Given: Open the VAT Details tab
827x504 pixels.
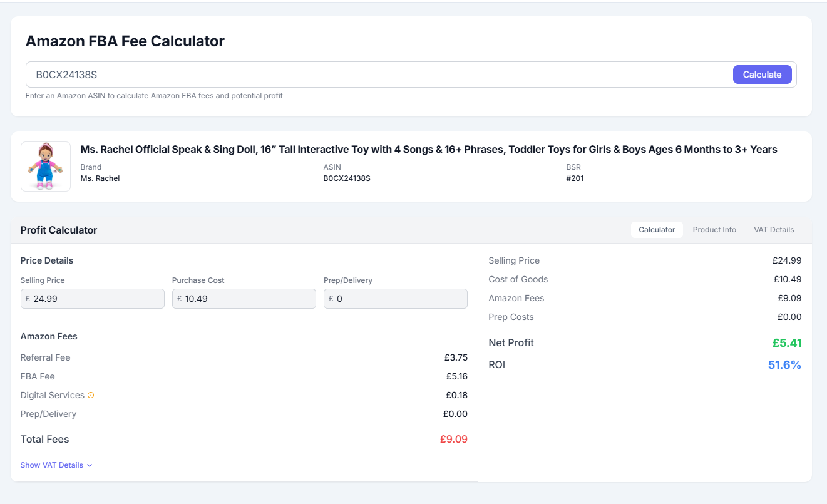Looking at the screenshot, I should (x=774, y=230).
